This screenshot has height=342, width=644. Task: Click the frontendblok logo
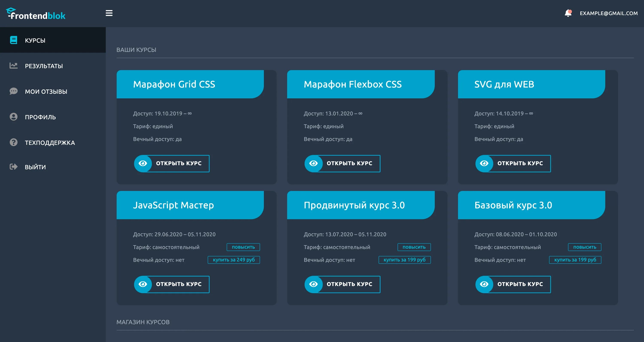pyautogui.click(x=36, y=14)
